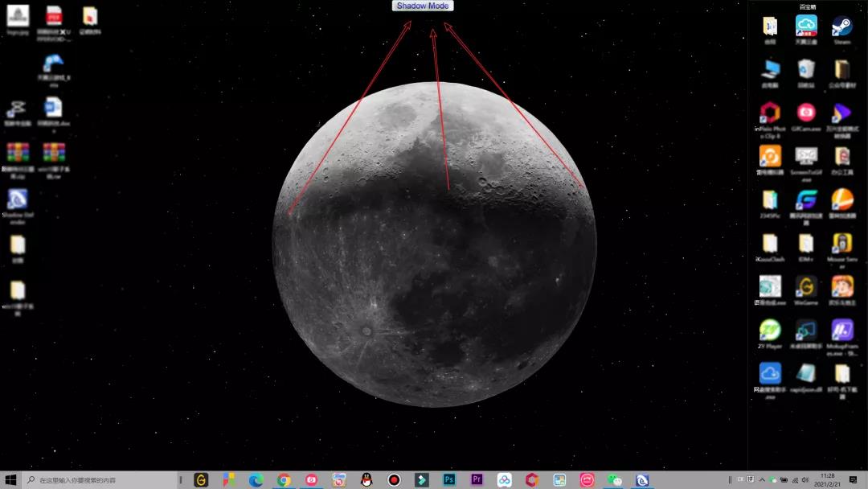Screen dimensions: 868x489
Task: Open Google Chrome from taskbar
Action: [x=284, y=479]
